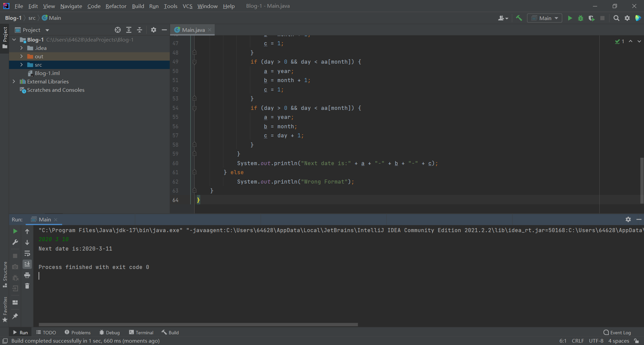Toggle the Structure tool window stripe
Screen dimensions: 644x345
(5, 274)
